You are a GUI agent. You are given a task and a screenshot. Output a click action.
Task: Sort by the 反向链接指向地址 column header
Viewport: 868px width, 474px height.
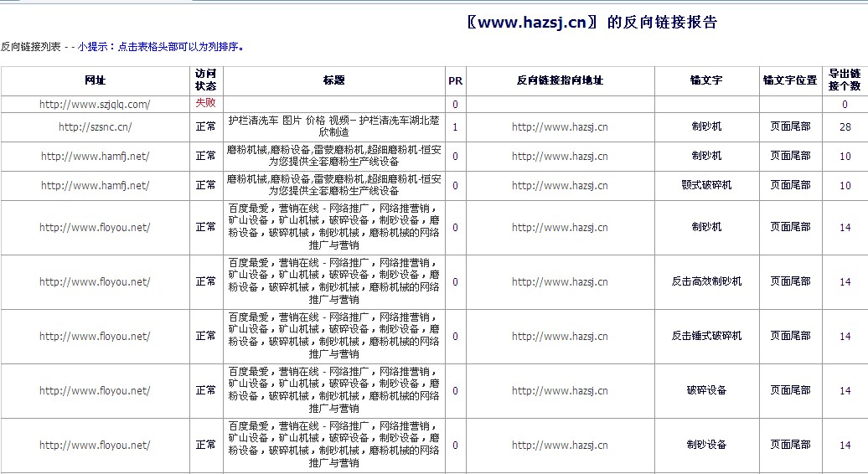(560, 80)
